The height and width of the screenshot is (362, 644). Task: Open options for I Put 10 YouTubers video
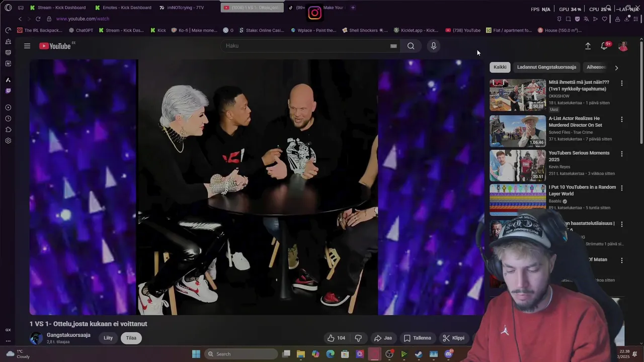coord(622,188)
